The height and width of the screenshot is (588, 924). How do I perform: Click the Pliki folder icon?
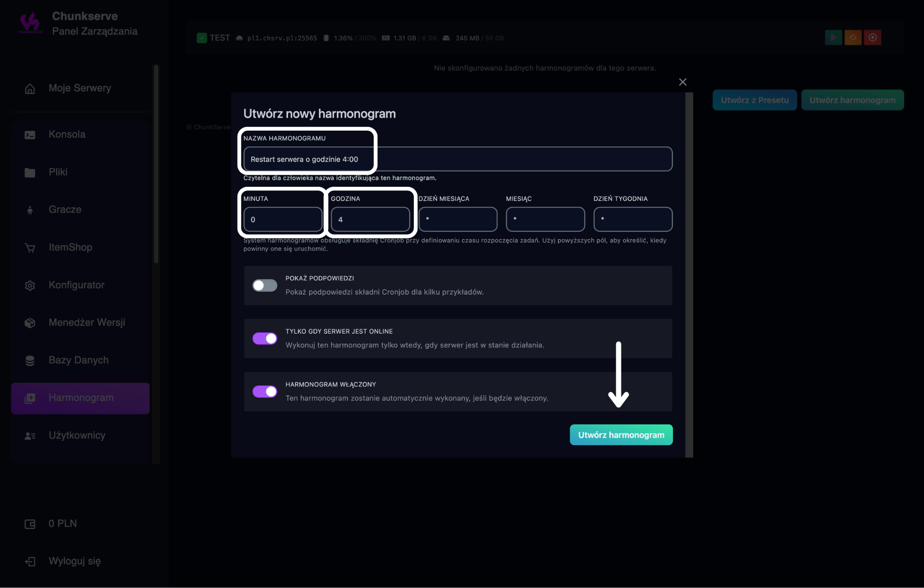[x=30, y=172]
